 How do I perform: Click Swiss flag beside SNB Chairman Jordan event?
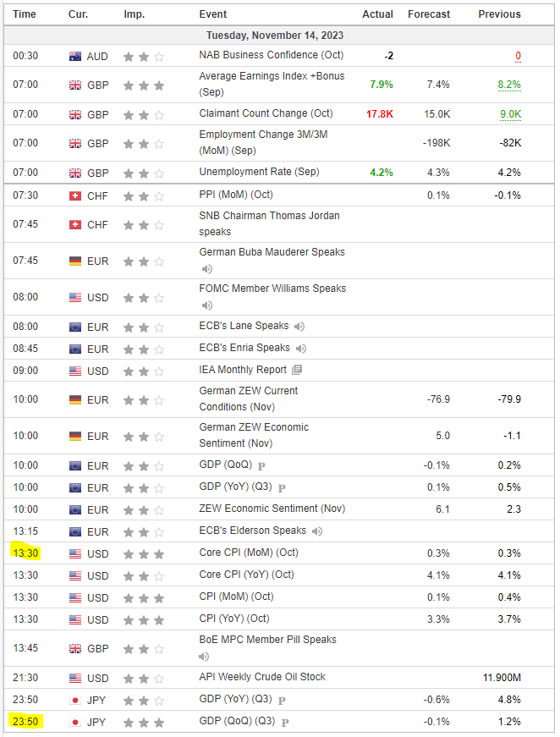76,224
